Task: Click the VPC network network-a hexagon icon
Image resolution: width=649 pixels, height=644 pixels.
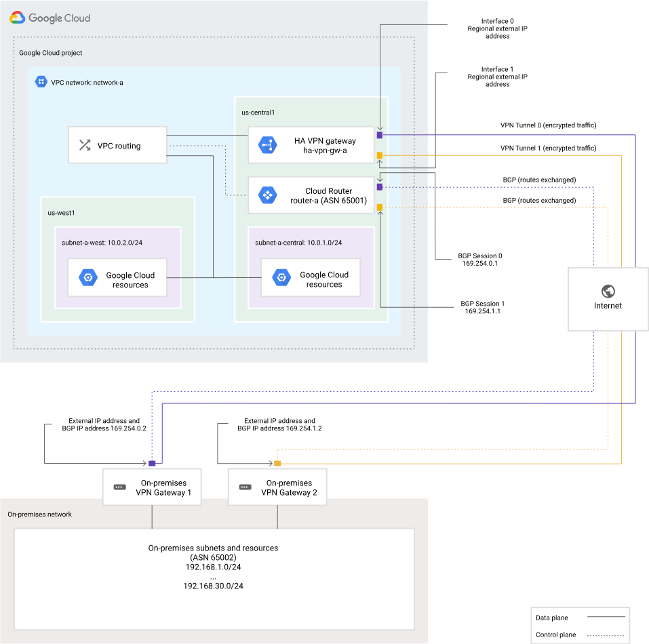Action: click(41, 82)
